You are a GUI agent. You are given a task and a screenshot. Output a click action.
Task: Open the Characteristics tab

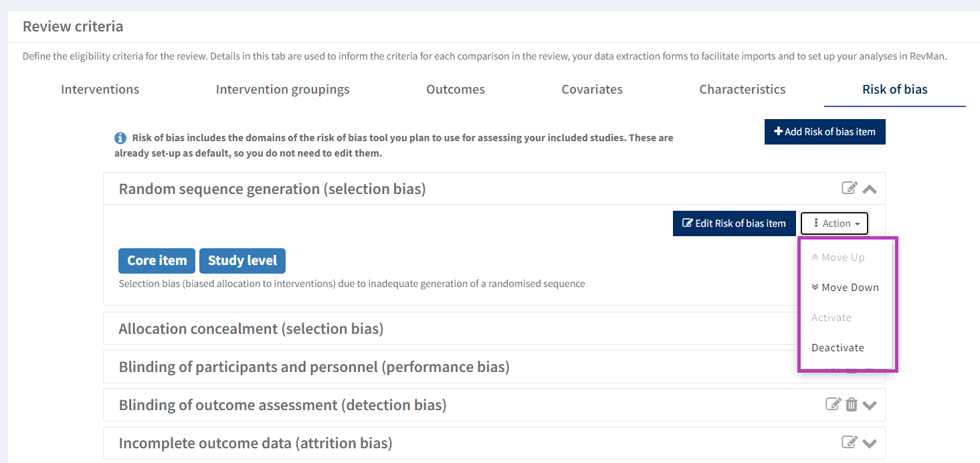(743, 90)
